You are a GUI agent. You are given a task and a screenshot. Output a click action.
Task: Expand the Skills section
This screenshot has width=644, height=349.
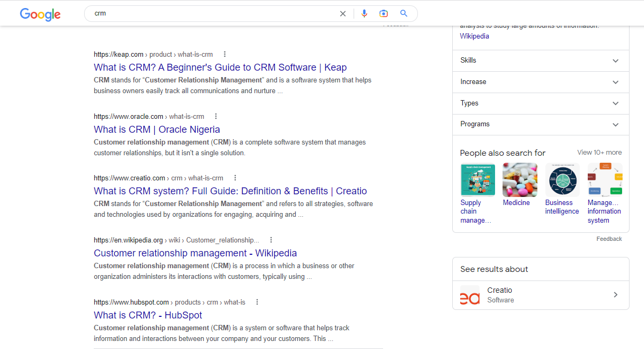click(541, 60)
